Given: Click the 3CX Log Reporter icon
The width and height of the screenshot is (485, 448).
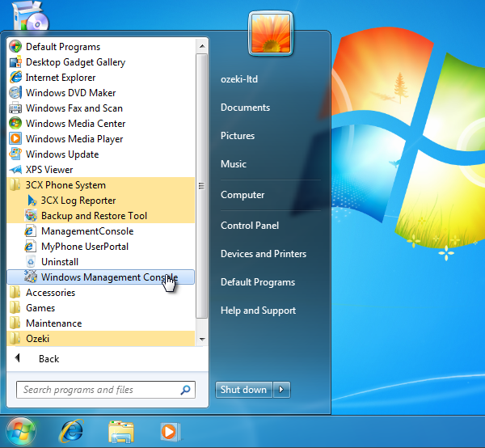Looking at the screenshot, I should click(x=31, y=201).
